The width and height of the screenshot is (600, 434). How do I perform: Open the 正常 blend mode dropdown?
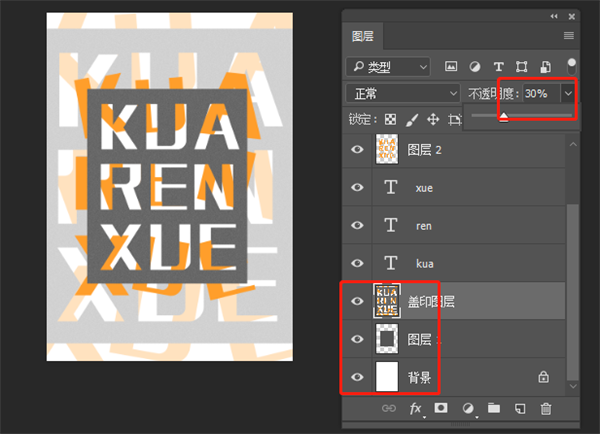403,93
